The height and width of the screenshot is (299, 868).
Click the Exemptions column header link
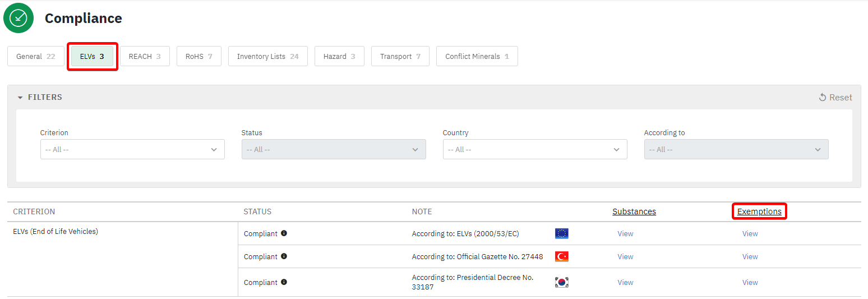(759, 211)
